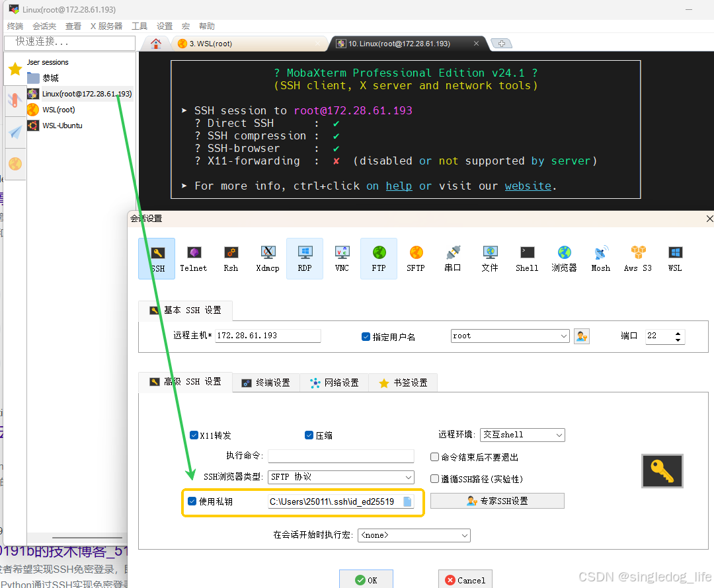Switch to the 终端设置 tab

[266, 383]
